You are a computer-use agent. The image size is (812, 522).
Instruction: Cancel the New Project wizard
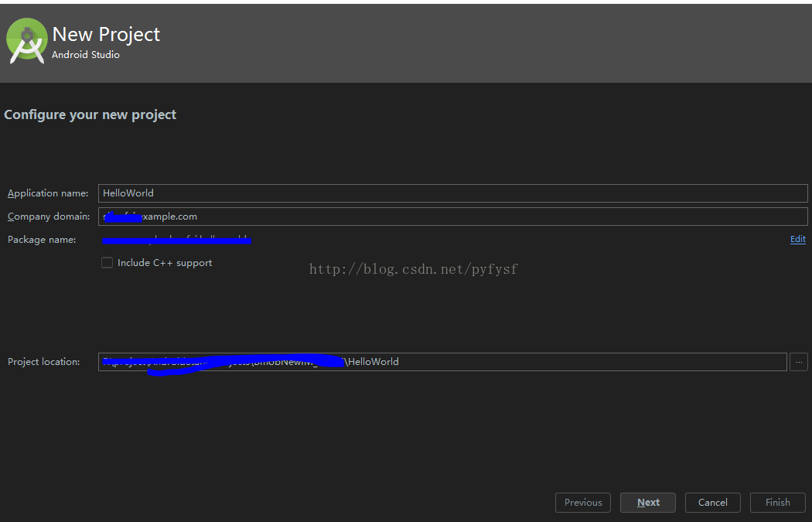[712, 503]
